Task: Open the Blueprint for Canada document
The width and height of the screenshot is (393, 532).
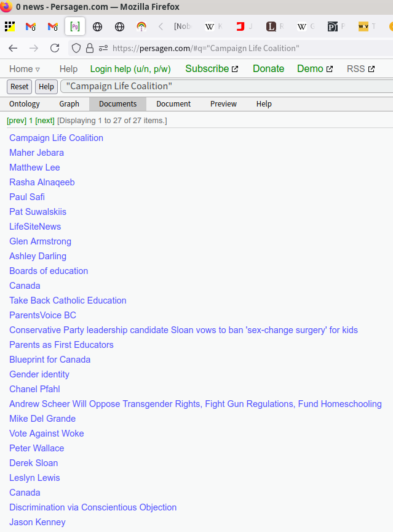Action: pos(50,360)
